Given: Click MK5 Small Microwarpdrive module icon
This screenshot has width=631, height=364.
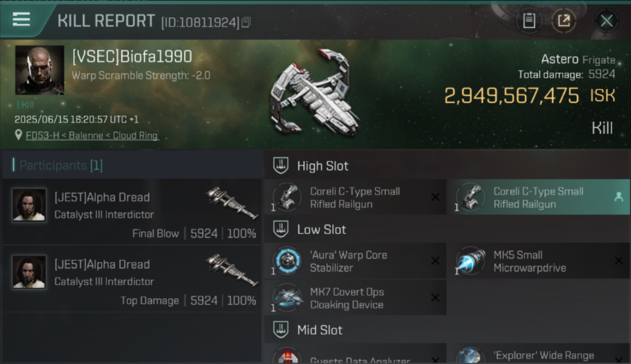Looking at the screenshot, I should click(x=470, y=261).
